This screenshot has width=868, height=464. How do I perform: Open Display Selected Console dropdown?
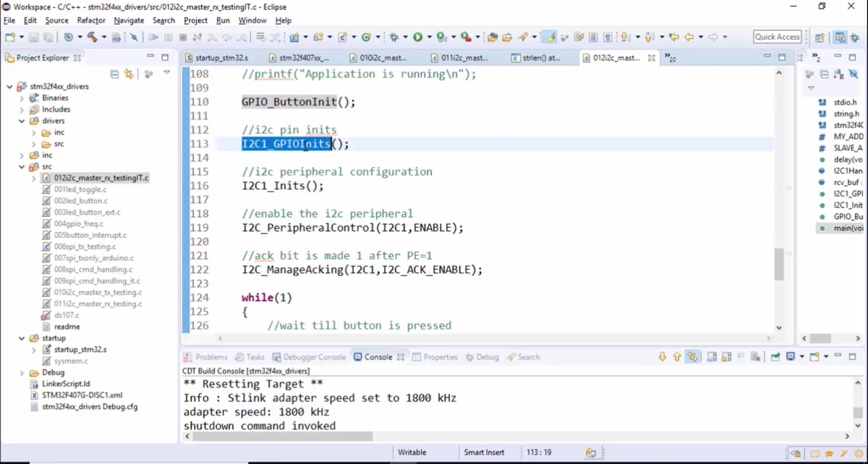[801, 357]
